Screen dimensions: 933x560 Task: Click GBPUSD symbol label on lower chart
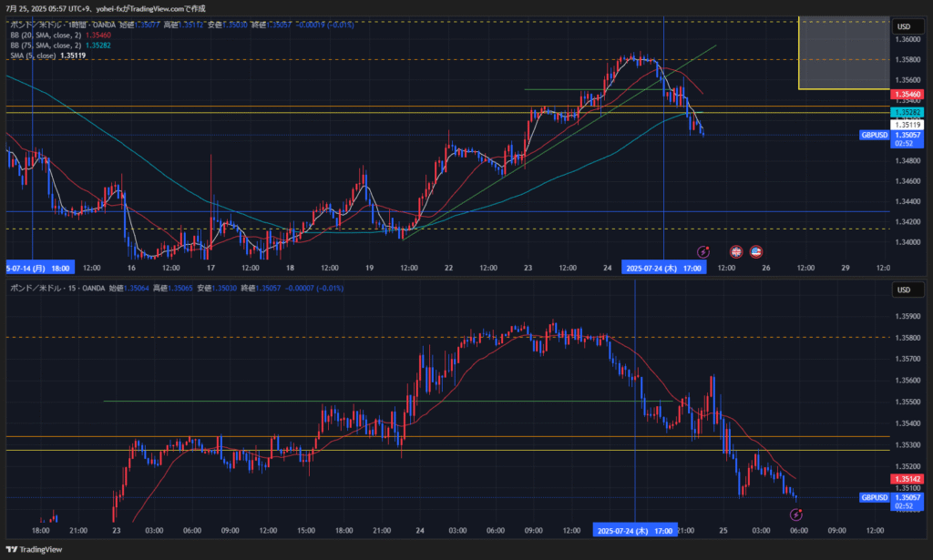tap(874, 498)
